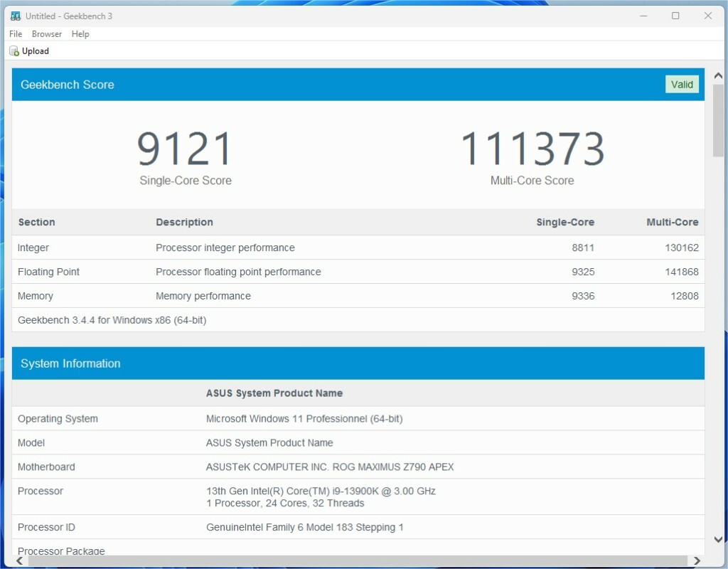
Task: Select the Integer row label
Action: click(x=33, y=248)
